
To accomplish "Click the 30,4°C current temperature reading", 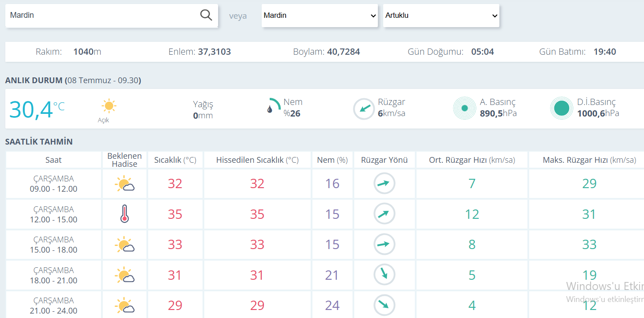I will [37, 109].
